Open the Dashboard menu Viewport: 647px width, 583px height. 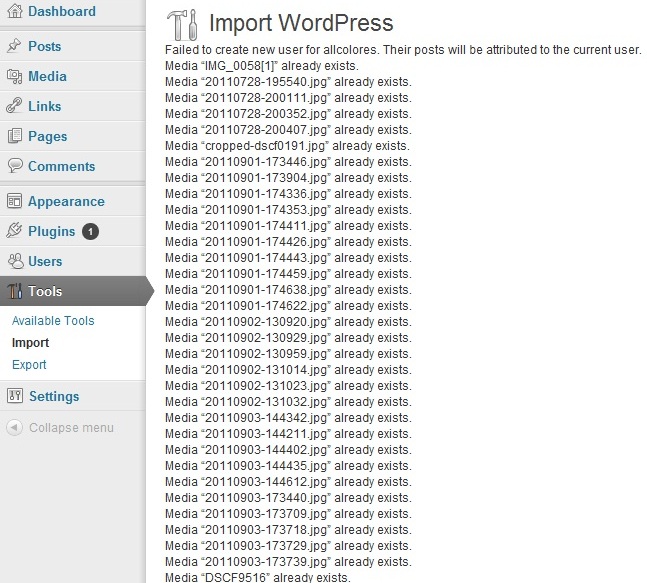tap(62, 11)
